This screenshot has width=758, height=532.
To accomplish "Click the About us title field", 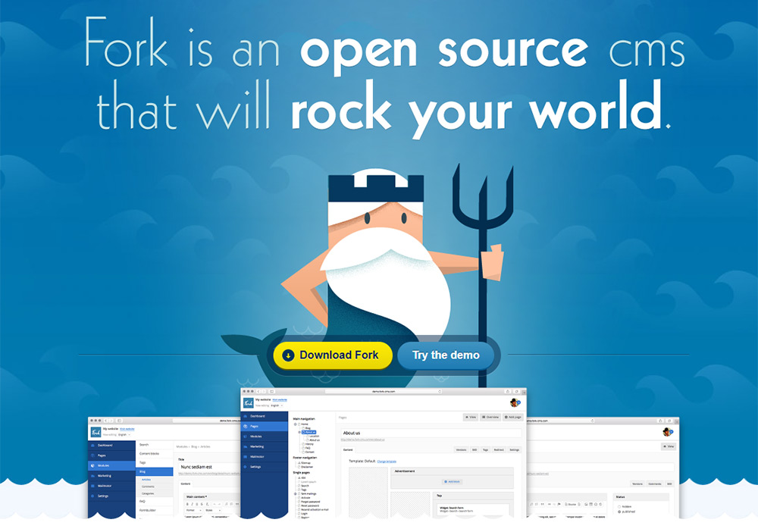I will click(431, 433).
